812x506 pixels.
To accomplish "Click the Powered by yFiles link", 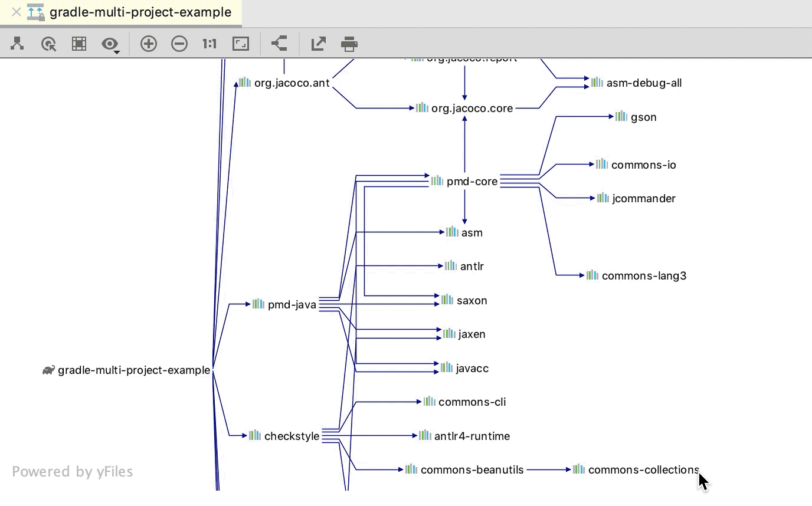I will point(74,471).
